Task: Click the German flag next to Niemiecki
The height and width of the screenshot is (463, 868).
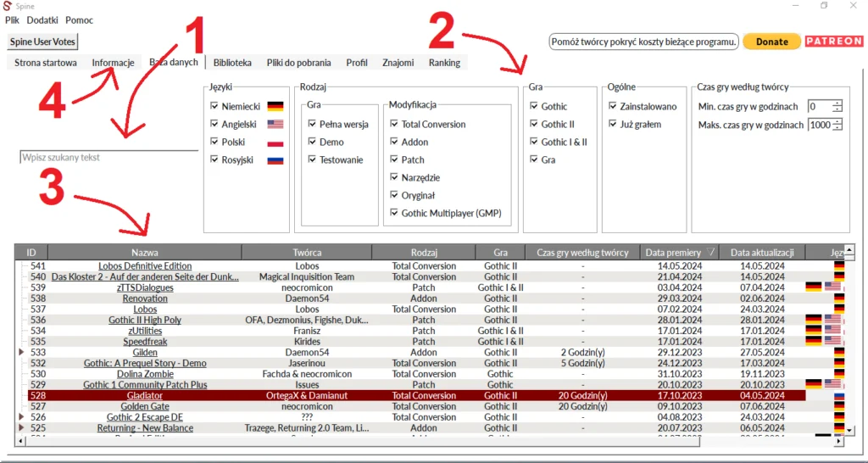Action: pos(275,106)
